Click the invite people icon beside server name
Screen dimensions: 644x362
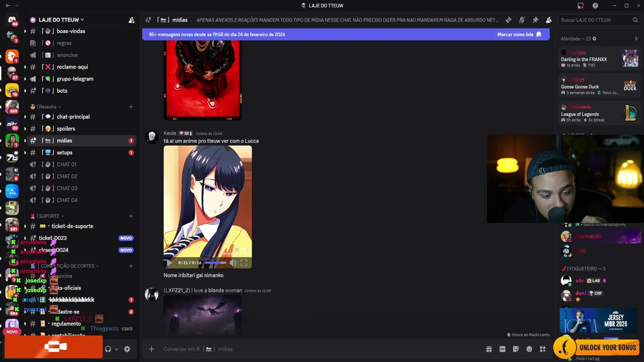pyautogui.click(x=131, y=20)
